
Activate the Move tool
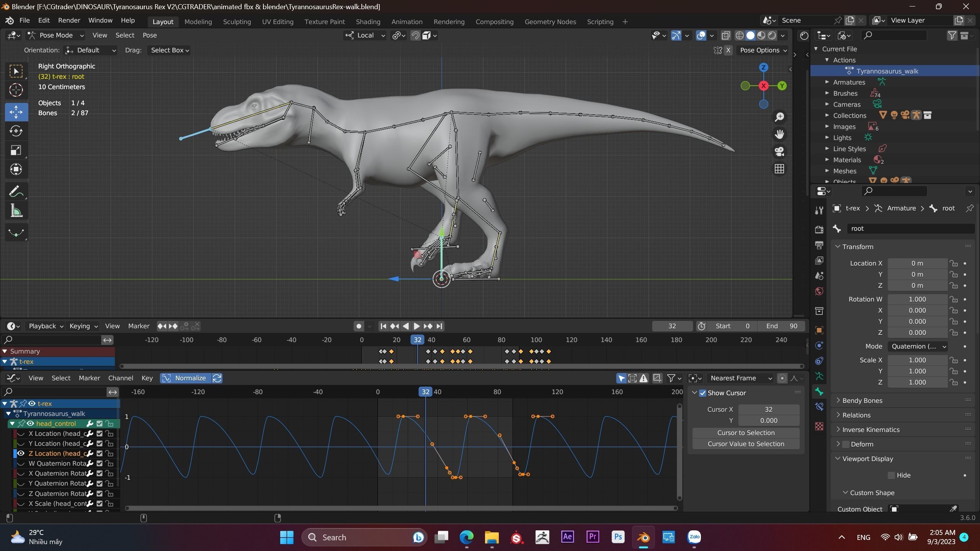pyautogui.click(x=16, y=112)
